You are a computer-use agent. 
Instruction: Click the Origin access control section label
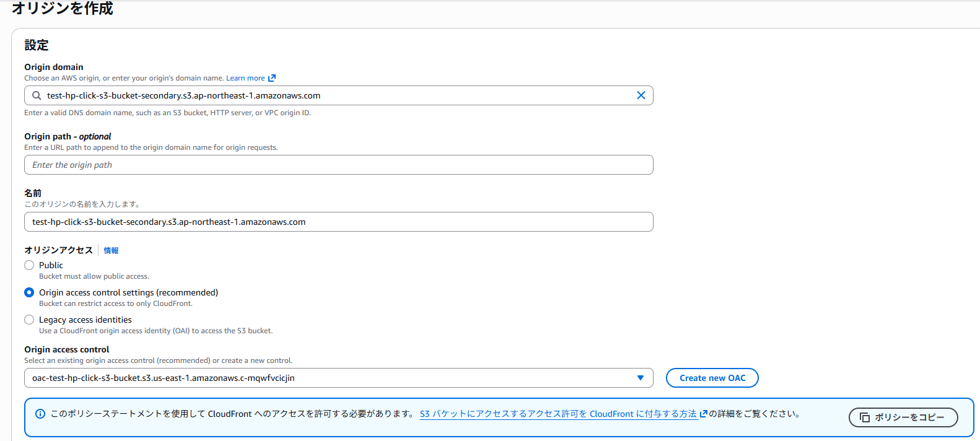67,349
